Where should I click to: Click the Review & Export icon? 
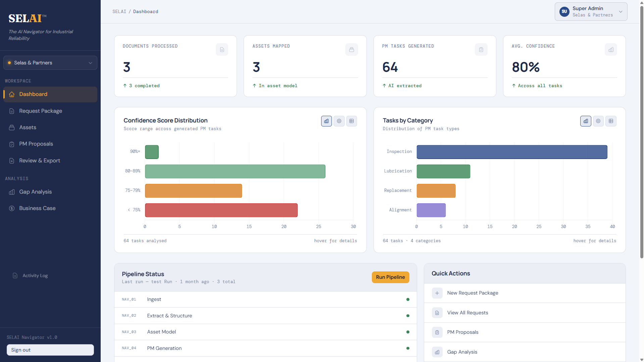[12, 161]
